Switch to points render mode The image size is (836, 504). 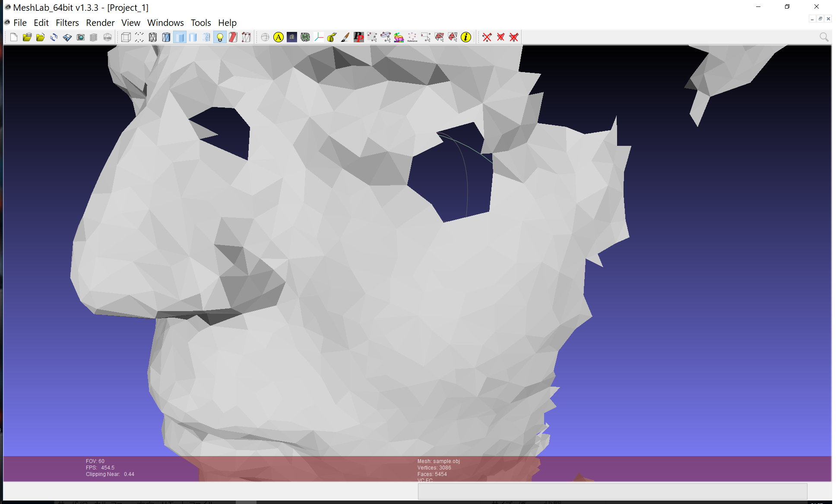coord(139,38)
